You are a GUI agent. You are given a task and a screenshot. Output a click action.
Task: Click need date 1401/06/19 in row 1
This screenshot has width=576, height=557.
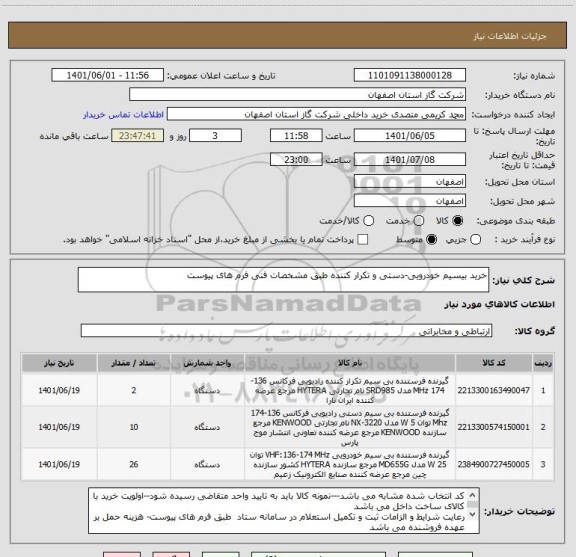[x=59, y=390]
